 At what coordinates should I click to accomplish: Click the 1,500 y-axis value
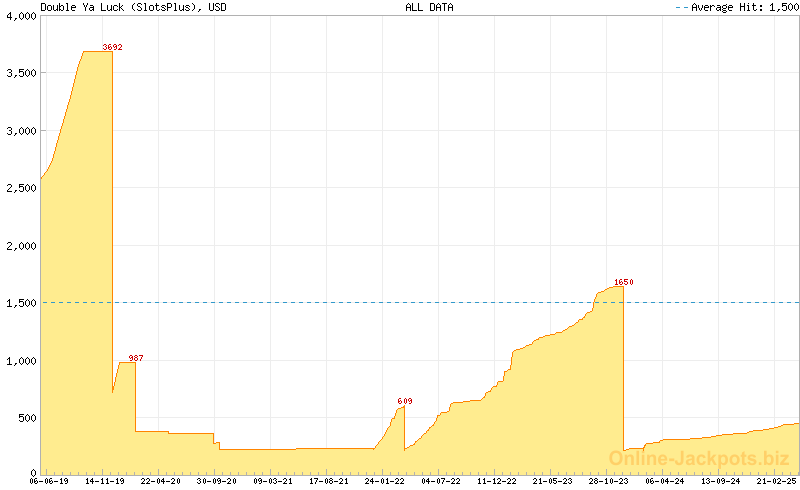click(x=21, y=303)
